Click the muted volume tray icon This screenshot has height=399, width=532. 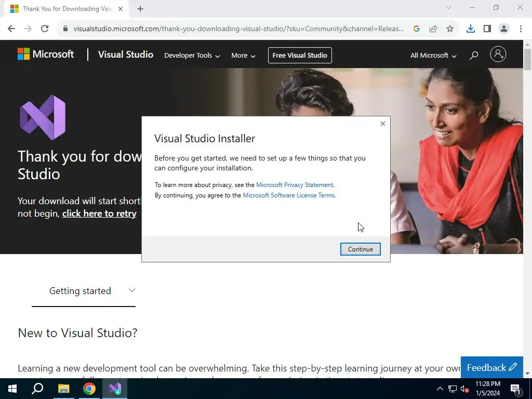465,389
